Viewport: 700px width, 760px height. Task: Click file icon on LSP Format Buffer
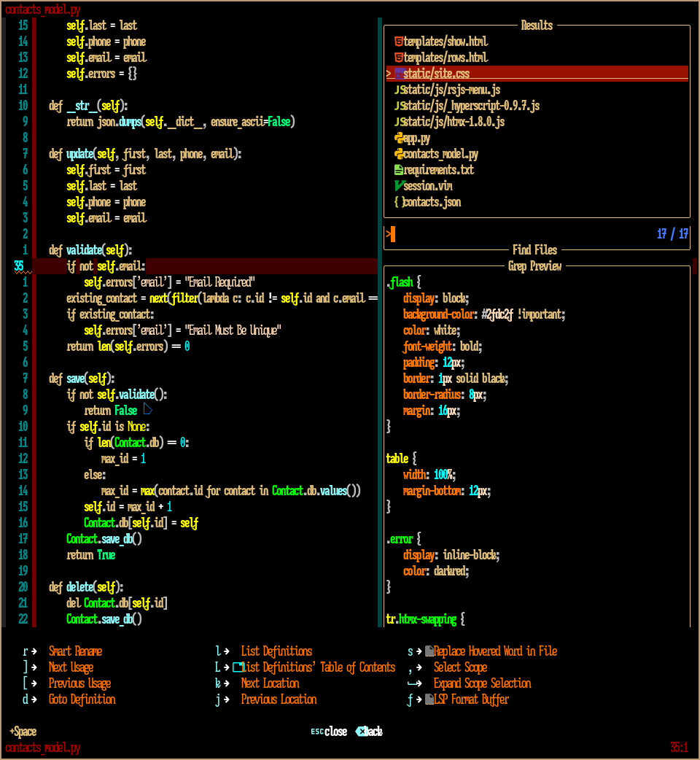tap(429, 699)
